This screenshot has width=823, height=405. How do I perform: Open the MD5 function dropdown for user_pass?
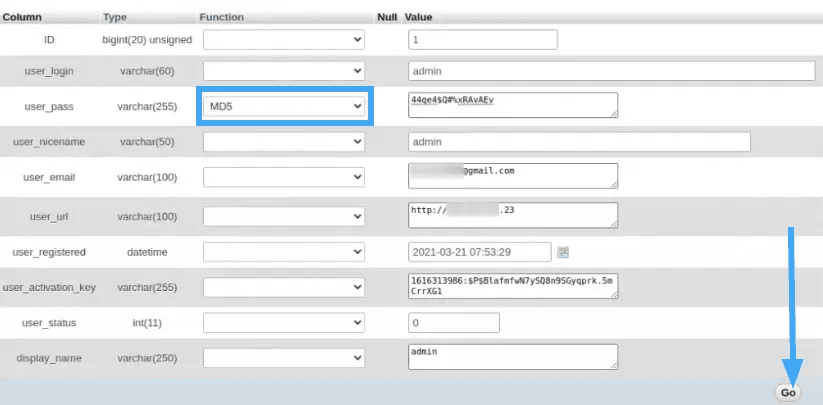[284, 106]
